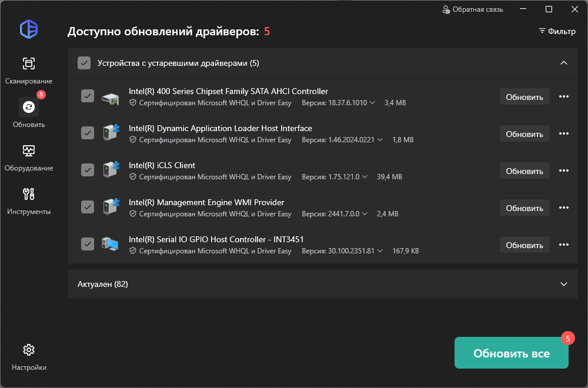
Task: Toggle select-all checkbox for outdated drivers
Action: pyautogui.click(x=84, y=63)
